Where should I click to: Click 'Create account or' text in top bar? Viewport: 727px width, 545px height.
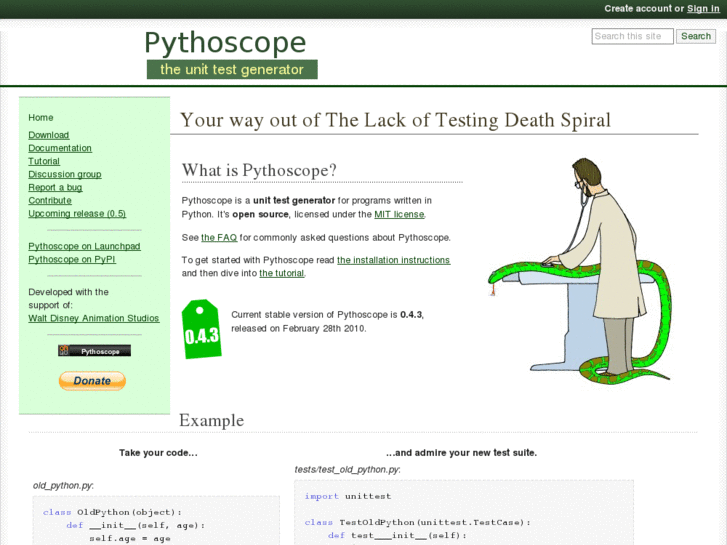pos(644,8)
